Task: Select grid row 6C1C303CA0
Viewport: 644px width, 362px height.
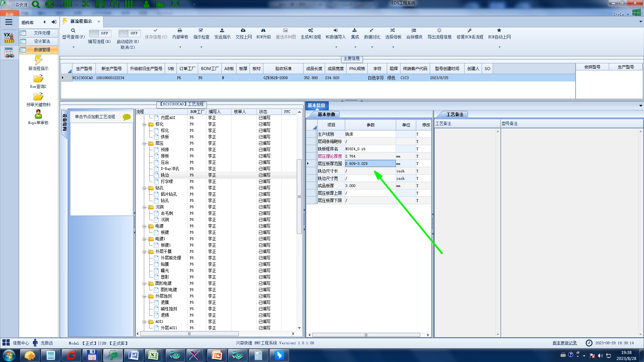Action: tap(318, 78)
